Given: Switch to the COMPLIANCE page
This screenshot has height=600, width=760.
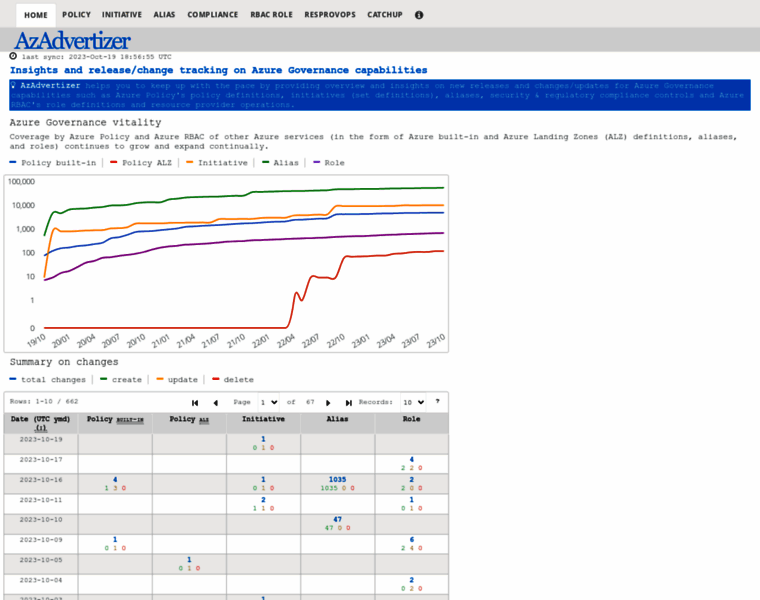Looking at the screenshot, I should [x=213, y=15].
